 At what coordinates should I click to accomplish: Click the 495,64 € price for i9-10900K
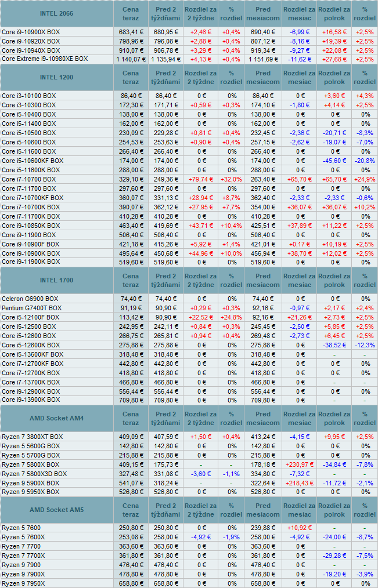[131, 253]
